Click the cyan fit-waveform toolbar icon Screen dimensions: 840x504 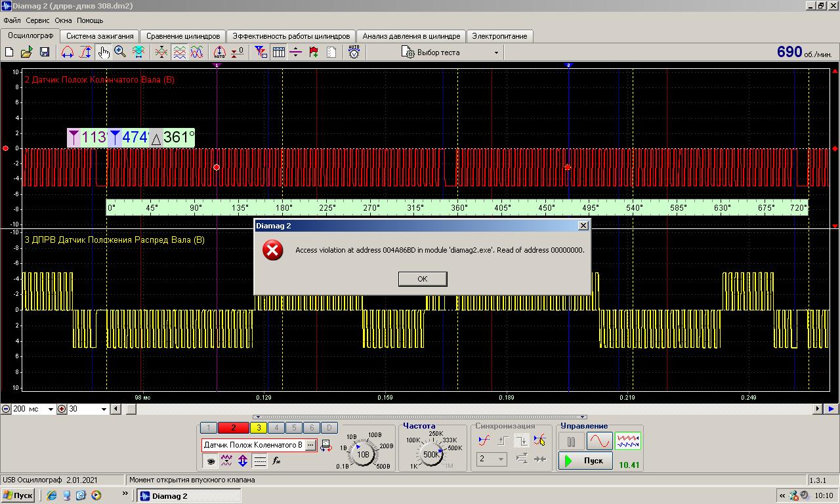138,52
